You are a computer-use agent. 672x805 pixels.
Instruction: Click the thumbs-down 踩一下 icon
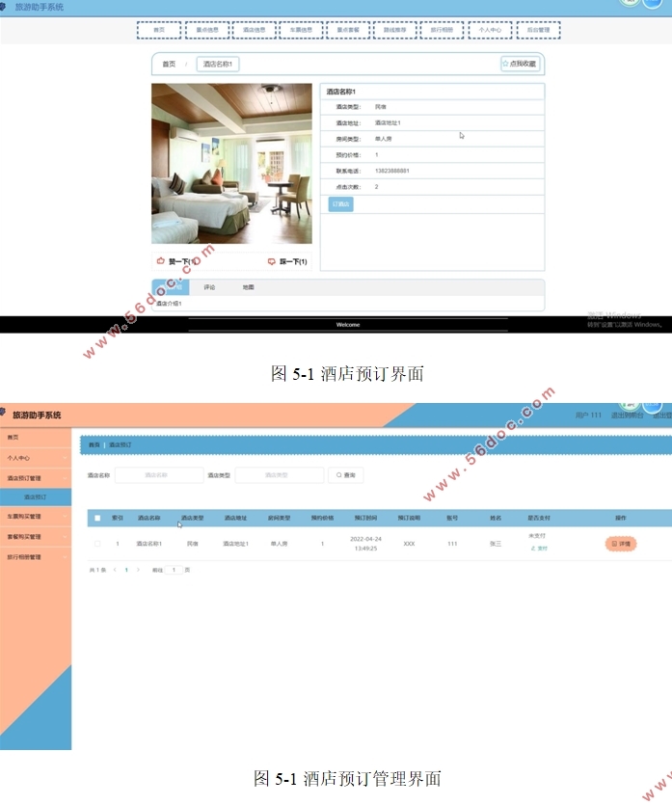tap(272, 261)
